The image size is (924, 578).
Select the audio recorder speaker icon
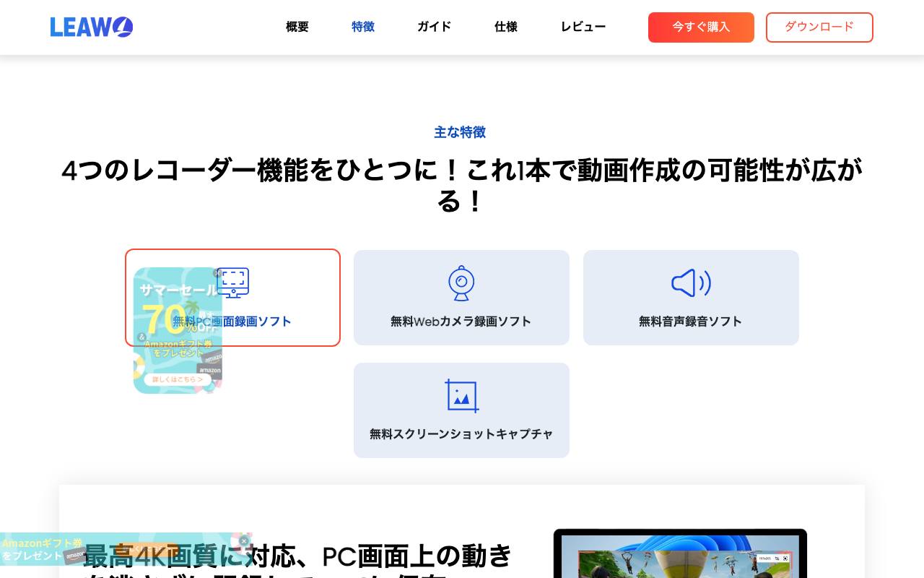pos(691,283)
